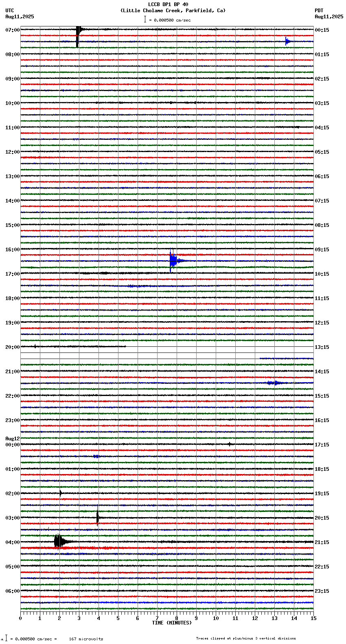Click the left 'Aug11,2025' date label
Image resolution: width=346 pixels, height=644 pixels.
point(20,17)
